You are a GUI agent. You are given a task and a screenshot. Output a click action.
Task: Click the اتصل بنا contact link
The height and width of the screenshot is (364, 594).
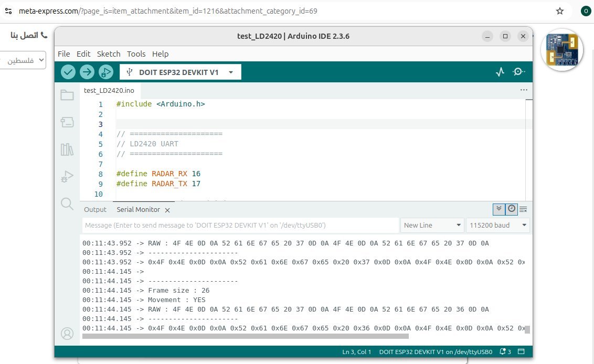coord(24,35)
